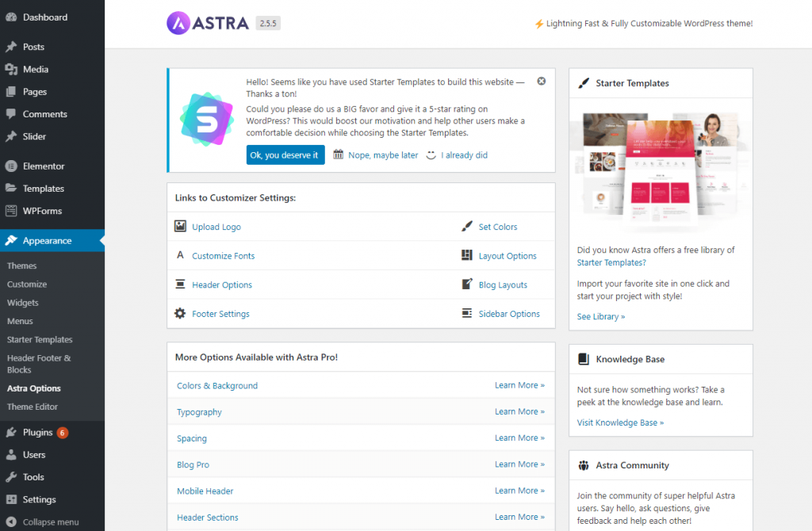This screenshot has height=531, width=812.
Task: Click the Sidebar Options icon
Action: (x=466, y=312)
